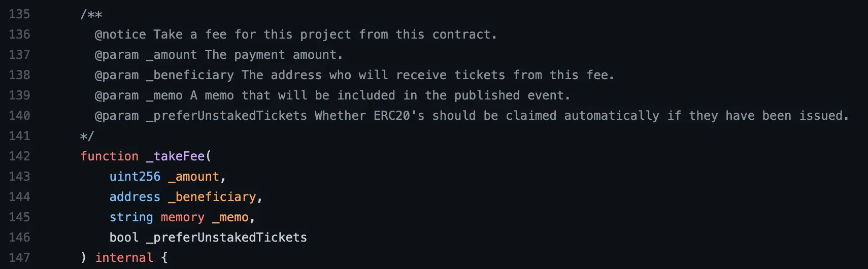
Task: Click the string type keyword
Action: (131, 217)
